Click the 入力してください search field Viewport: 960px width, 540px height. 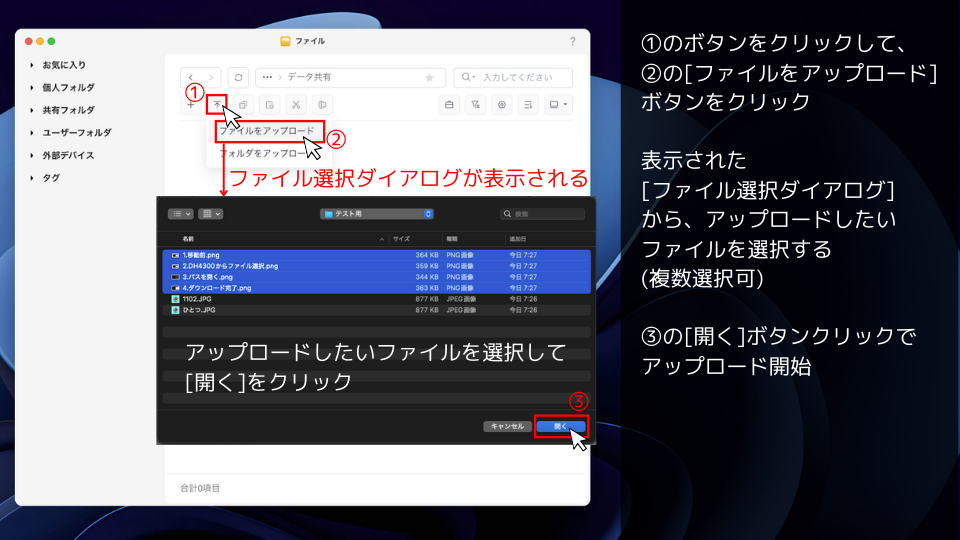click(520, 77)
